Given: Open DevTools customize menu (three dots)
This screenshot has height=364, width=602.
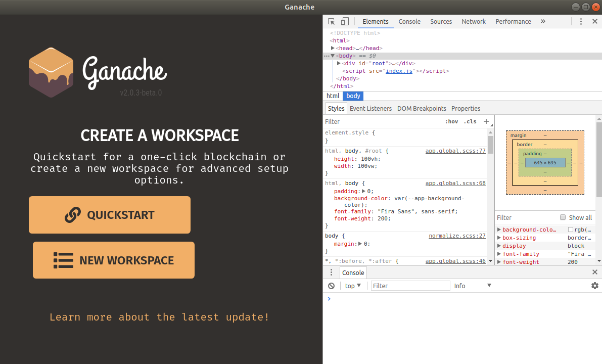Looking at the screenshot, I should coord(581,22).
